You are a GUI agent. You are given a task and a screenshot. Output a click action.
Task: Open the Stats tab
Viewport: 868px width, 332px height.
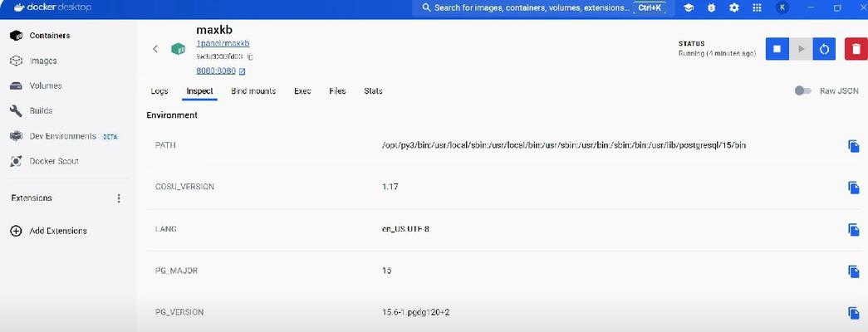pyautogui.click(x=373, y=90)
